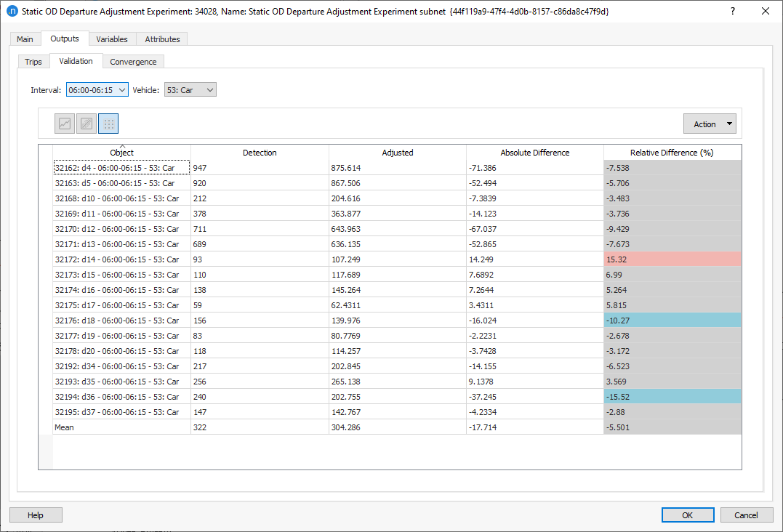Sort by the Detection column header
Screen dimensions: 783x532
[x=260, y=153]
